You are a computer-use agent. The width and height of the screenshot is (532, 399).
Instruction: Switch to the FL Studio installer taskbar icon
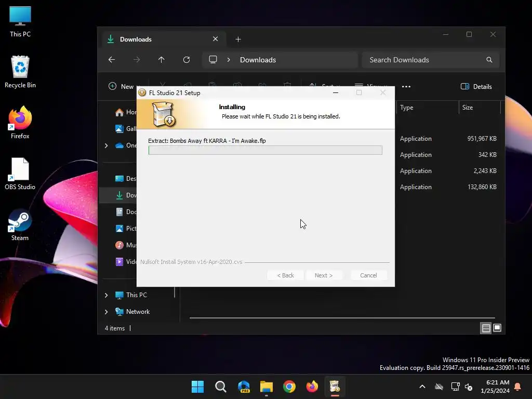pyautogui.click(x=335, y=387)
